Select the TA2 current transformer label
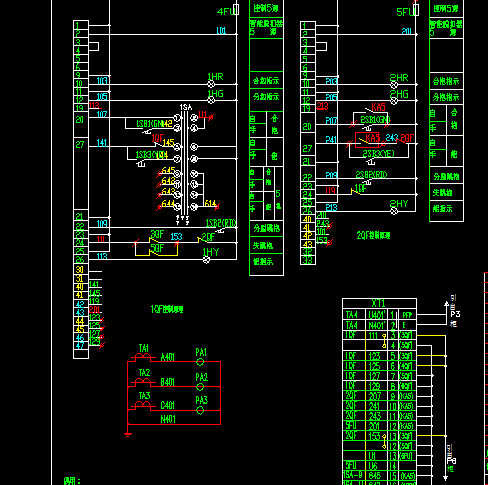The image size is (488, 485). (x=144, y=372)
